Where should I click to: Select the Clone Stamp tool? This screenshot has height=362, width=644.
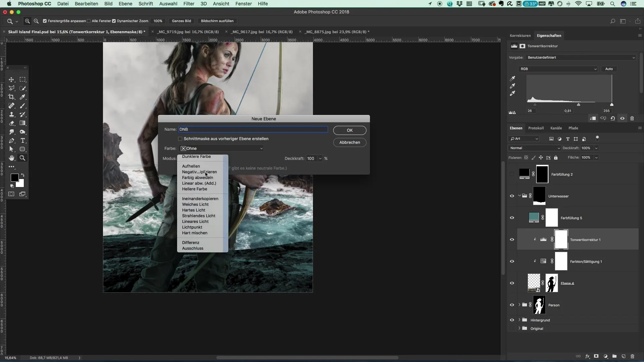pyautogui.click(x=11, y=114)
